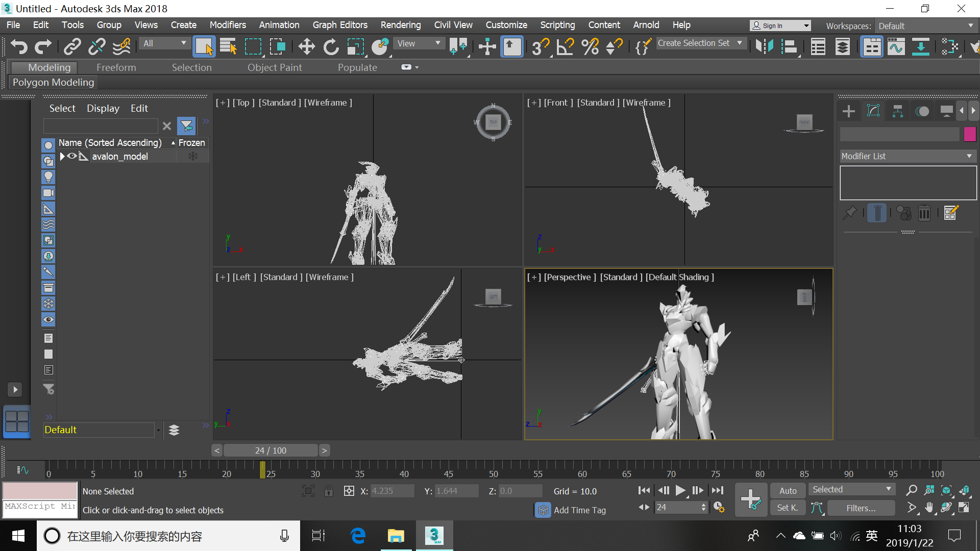Toggle Display Geometry filter in explorer

pyautogui.click(x=48, y=145)
